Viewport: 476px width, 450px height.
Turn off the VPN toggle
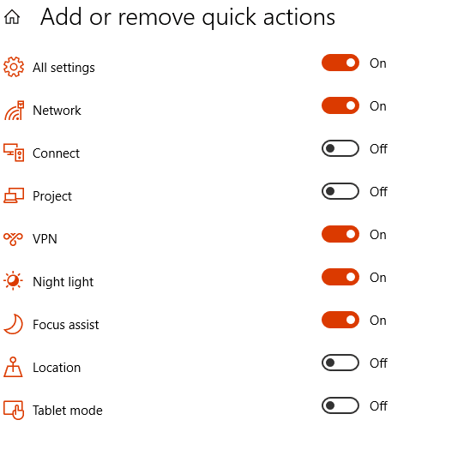(x=340, y=234)
